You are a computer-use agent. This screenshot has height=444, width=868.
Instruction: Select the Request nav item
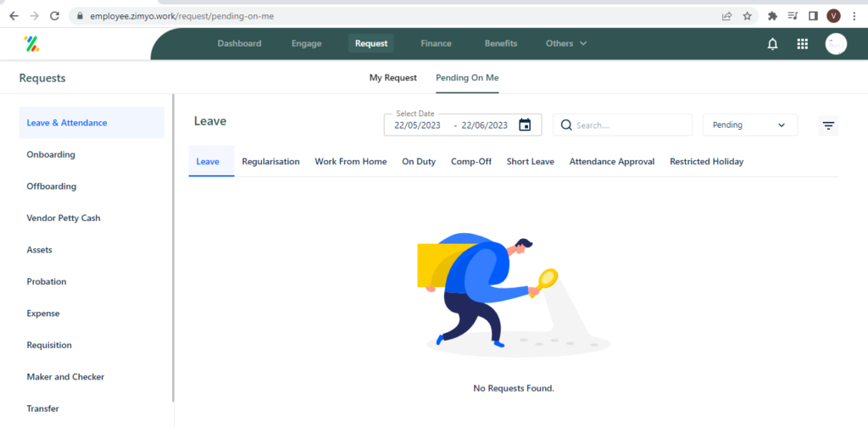[371, 43]
